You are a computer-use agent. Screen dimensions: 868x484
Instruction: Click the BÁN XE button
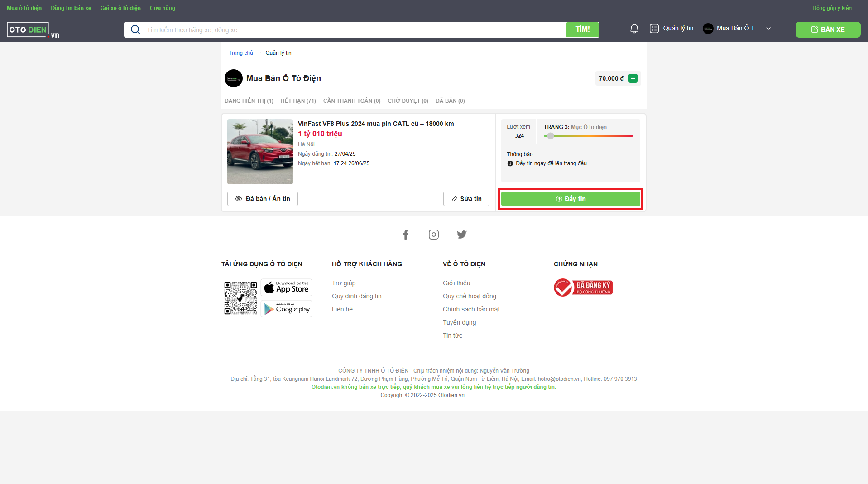[x=828, y=29]
